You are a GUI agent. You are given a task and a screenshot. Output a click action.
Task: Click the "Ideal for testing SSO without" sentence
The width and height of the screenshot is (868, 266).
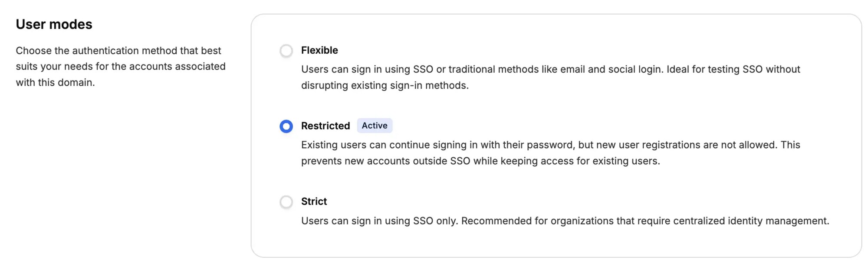(733, 69)
